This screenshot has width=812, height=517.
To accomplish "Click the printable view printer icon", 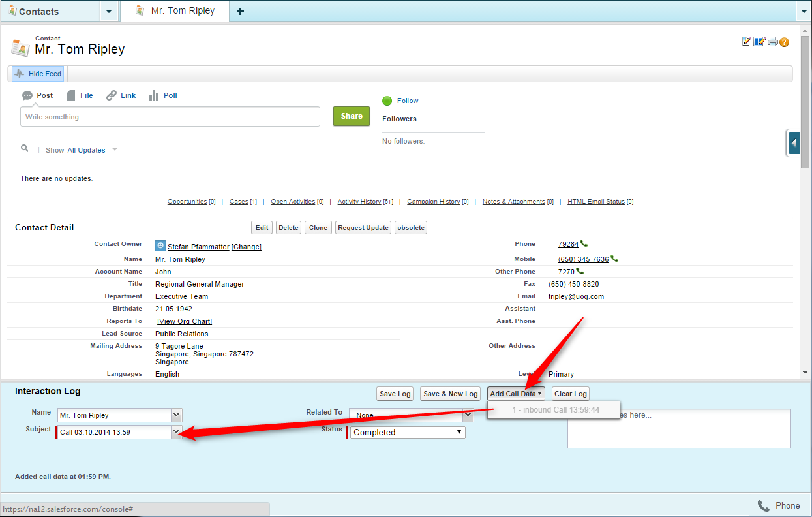I will (x=772, y=42).
